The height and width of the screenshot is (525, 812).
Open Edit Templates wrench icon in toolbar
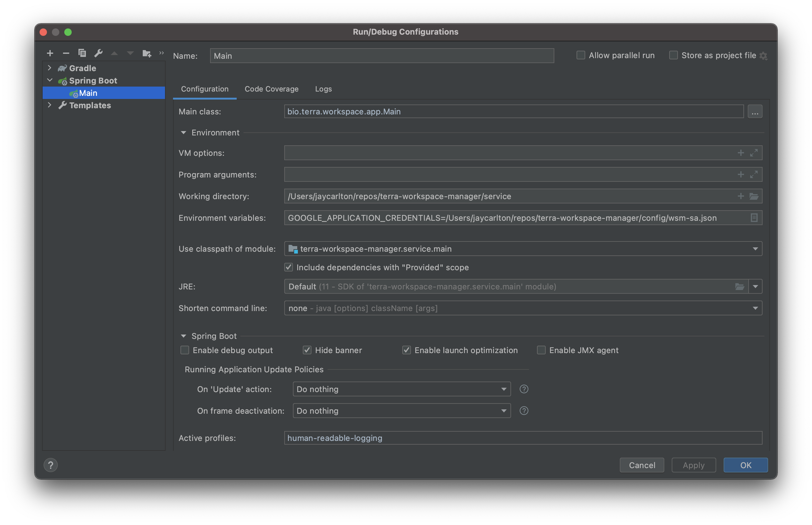click(99, 53)
